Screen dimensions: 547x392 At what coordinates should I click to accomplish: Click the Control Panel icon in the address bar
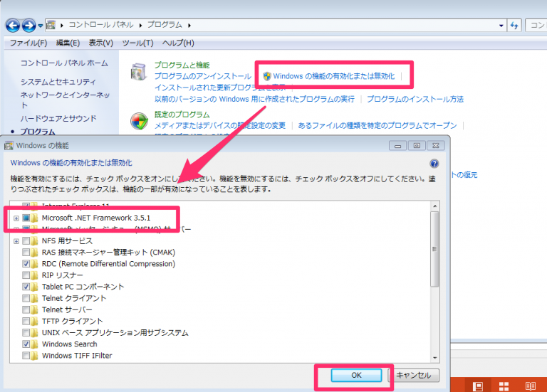tap(51, 25)
